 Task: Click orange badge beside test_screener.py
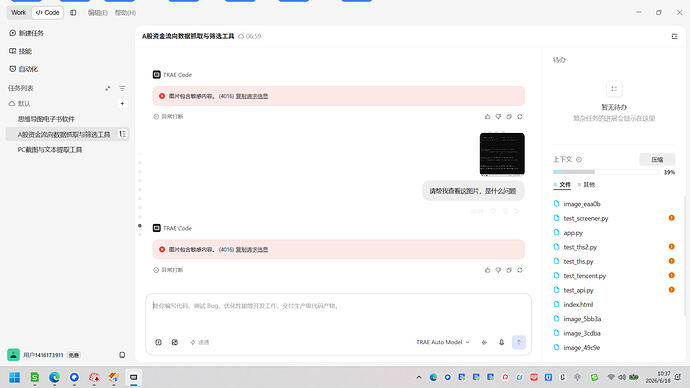click(672, 218)
